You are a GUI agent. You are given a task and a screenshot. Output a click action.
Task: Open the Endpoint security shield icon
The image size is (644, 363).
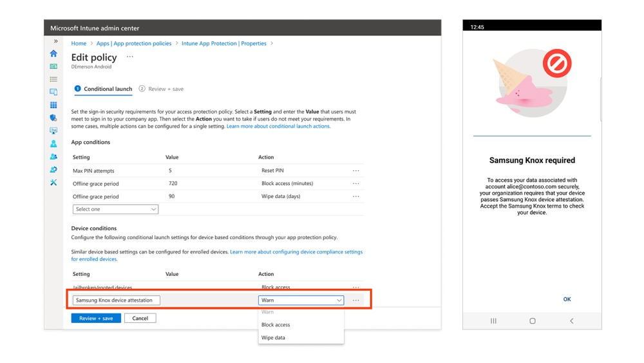tap(53, 118)
